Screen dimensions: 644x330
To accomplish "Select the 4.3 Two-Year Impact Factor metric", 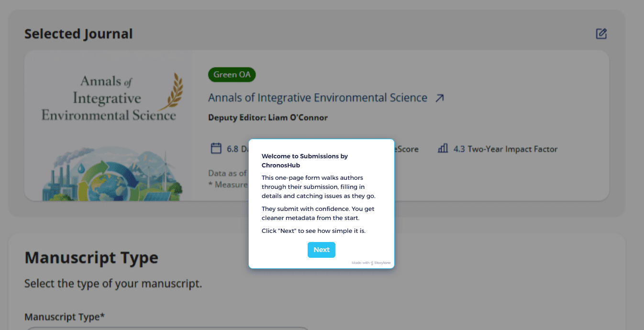I will (x=505, y=149).
